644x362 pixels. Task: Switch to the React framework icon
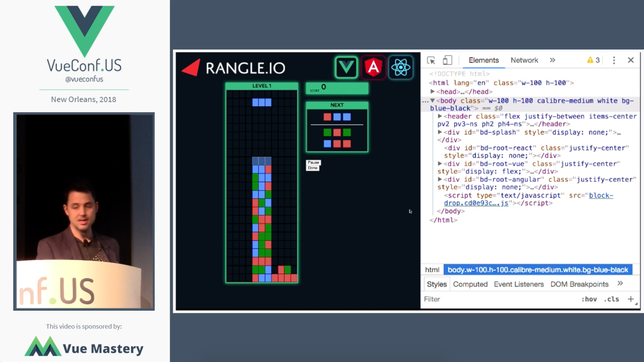(401, 68)
